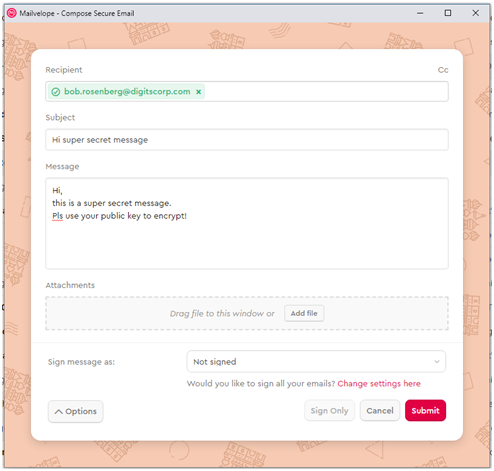494x471 pixels.
Task: Click into the Subject input field
Action: click(x=247, y=140)
